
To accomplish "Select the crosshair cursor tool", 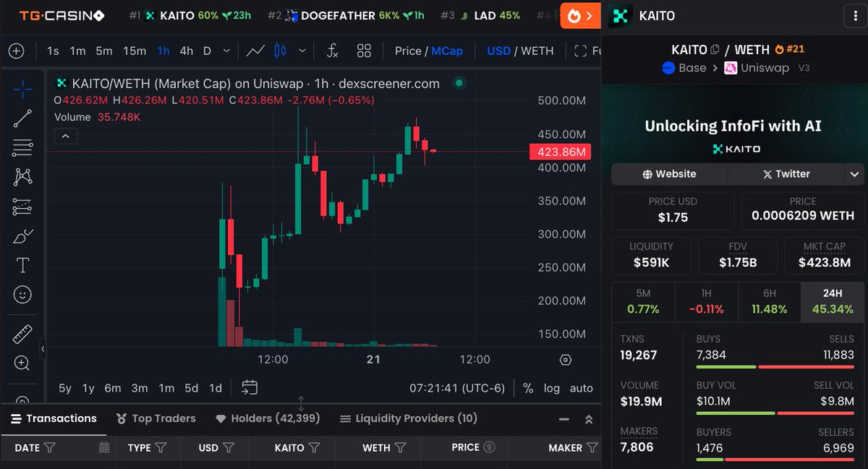I will 22,90.
